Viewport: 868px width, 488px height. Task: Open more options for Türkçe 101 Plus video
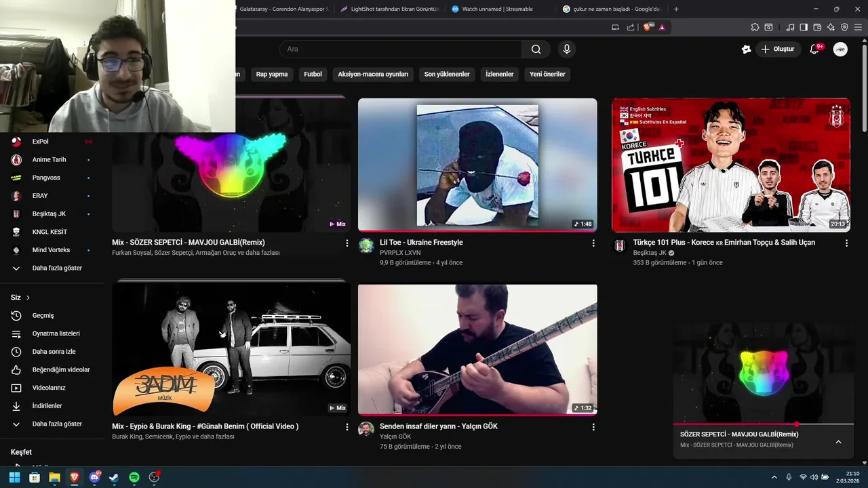click(x=846, y=243)
